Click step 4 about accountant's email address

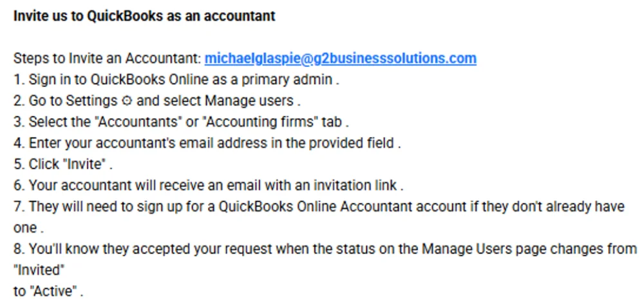tap(207, 143)
